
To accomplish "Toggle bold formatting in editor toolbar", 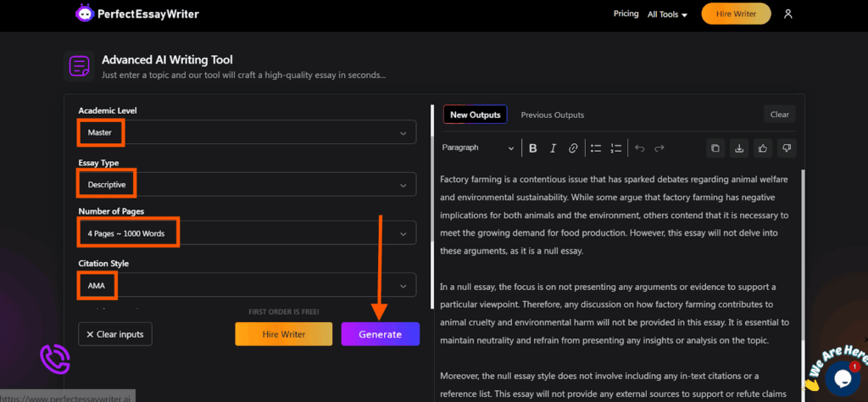I will 532,148.
